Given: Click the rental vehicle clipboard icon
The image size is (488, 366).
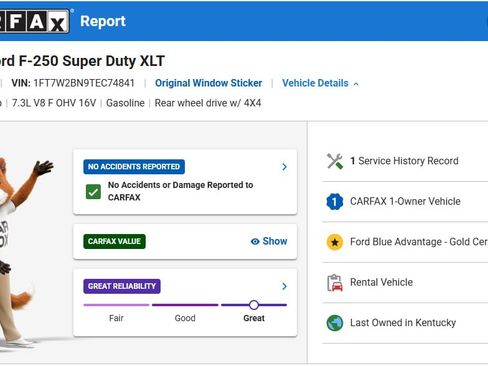Looking at the screenshot, I should pyautogui.click(x=335, y=283).
